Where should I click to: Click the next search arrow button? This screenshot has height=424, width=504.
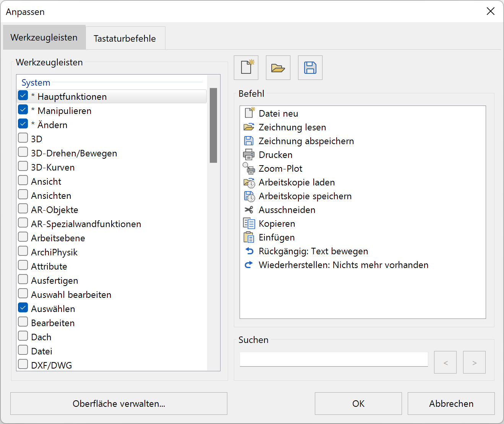click(x=474, y=362)
